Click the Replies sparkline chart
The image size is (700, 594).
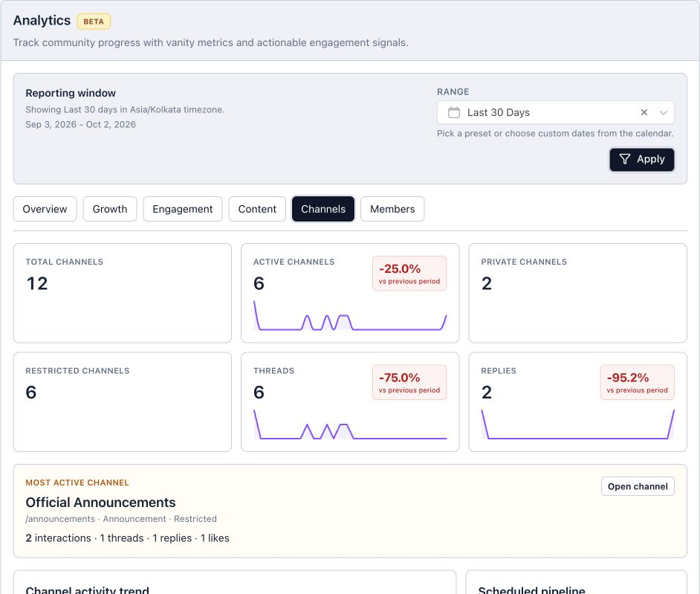pos(577,424)
